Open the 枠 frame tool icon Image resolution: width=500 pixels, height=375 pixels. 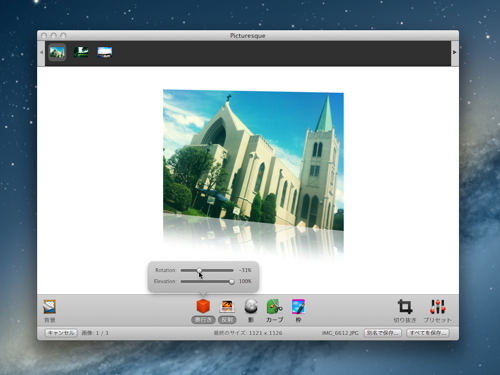[x=298, y=306]
